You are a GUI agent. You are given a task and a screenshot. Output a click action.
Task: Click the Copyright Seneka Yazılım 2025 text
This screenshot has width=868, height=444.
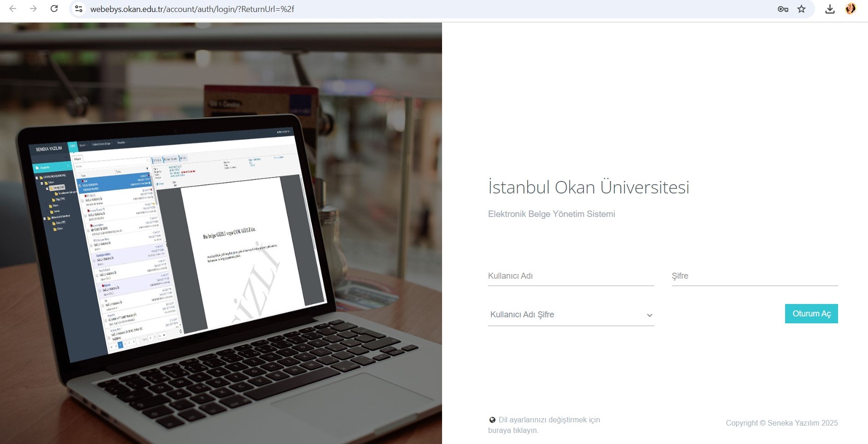click(782, 423)
